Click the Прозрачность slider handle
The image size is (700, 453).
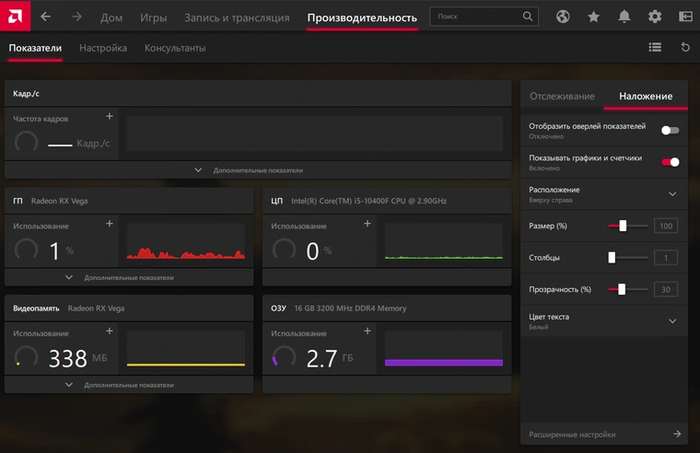pos(622,289)
